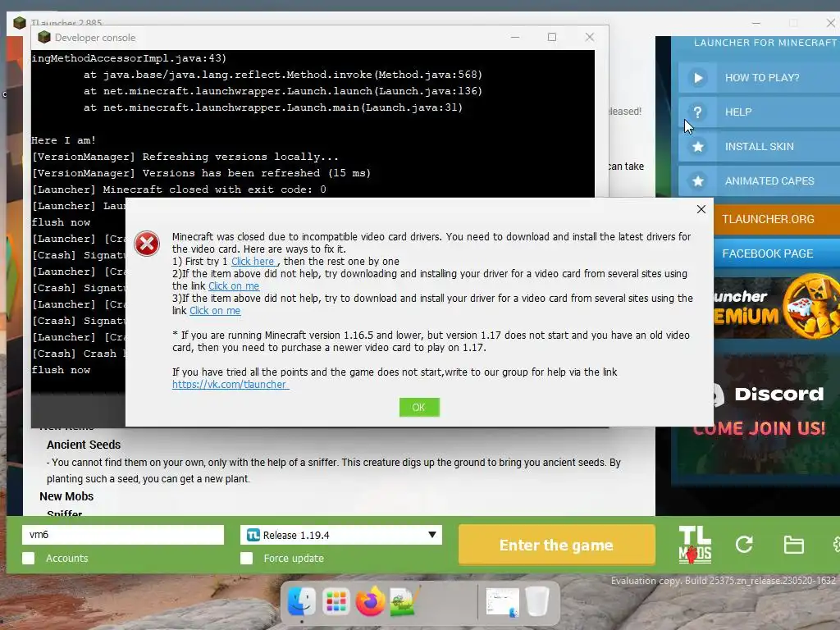The height and width of the screenshot is (630, 840).
Task: Open 'Click on me' link in step 3
Action: [215, 311]
